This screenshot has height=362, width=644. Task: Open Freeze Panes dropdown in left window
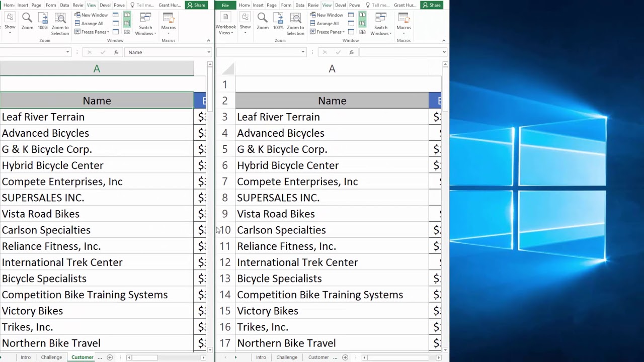[92, 32]
